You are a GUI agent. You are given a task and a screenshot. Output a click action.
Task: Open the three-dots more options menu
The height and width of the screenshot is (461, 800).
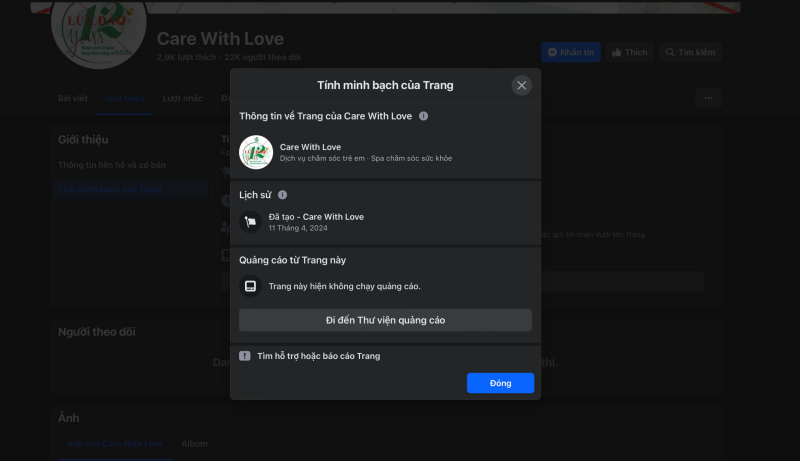pyautogui.click(x=708, y=98)
